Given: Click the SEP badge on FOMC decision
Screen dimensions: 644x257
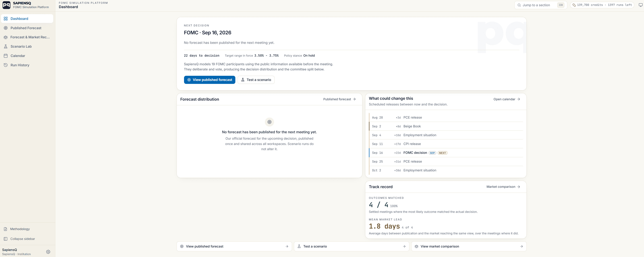Looking at the screenshot, I should tap(432, 153).
